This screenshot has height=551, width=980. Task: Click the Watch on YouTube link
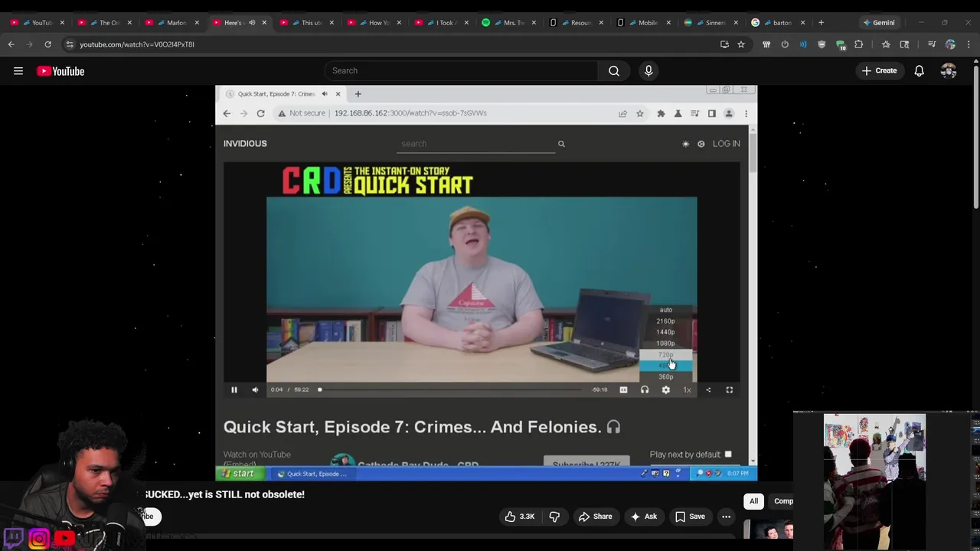point(256,455)
